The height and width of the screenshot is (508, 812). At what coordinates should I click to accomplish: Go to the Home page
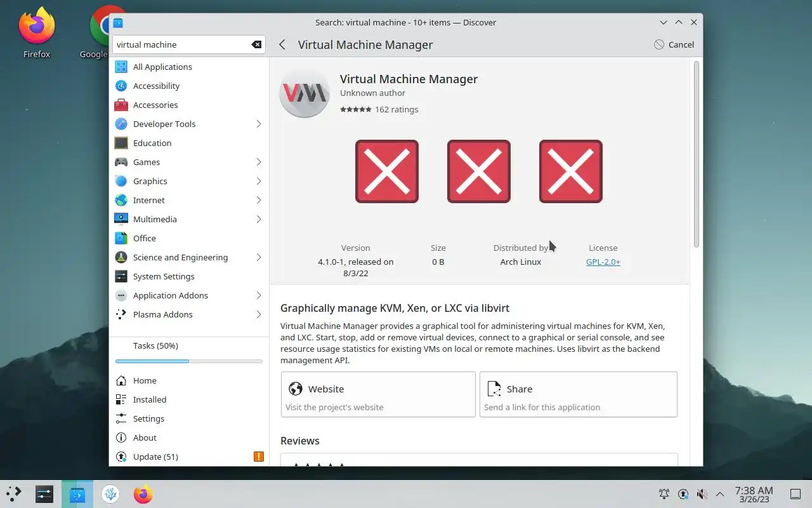click(x=189, y=380)
